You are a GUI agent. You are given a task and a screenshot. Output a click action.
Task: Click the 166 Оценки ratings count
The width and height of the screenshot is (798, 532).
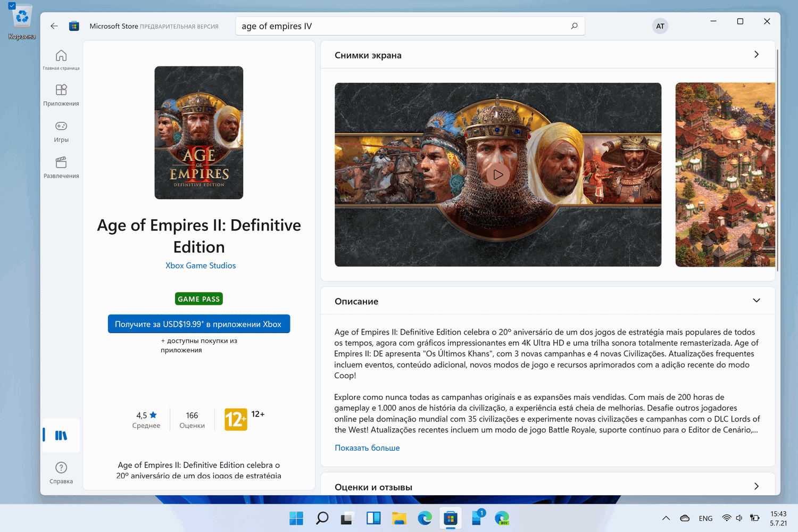coord(192,420)
